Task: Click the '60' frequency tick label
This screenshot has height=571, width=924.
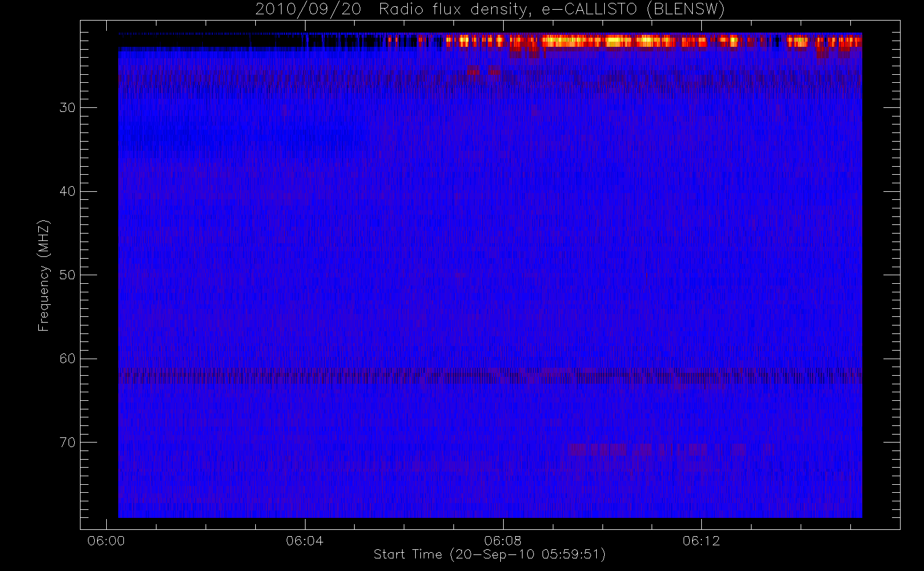Action: pyautogui.click(x=67, y=359)
